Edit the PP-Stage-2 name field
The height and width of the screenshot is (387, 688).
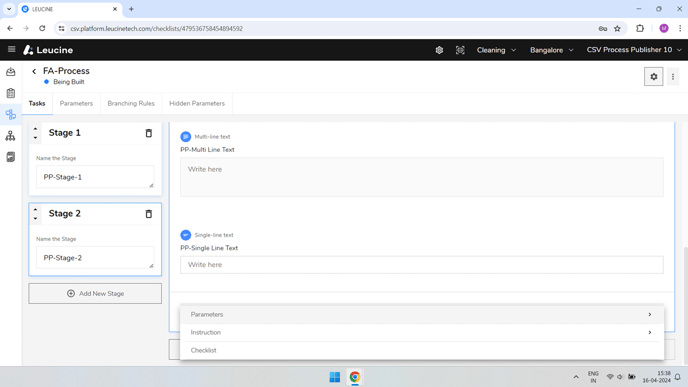95,258
